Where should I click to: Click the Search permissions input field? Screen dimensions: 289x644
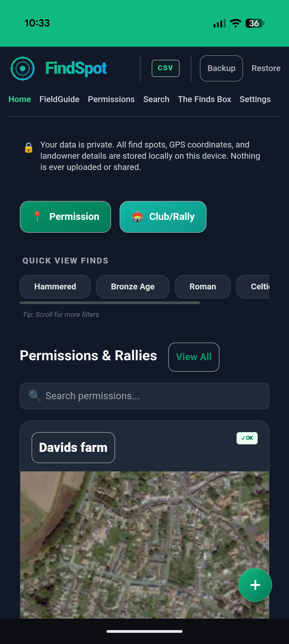click(x=144, y=396)
